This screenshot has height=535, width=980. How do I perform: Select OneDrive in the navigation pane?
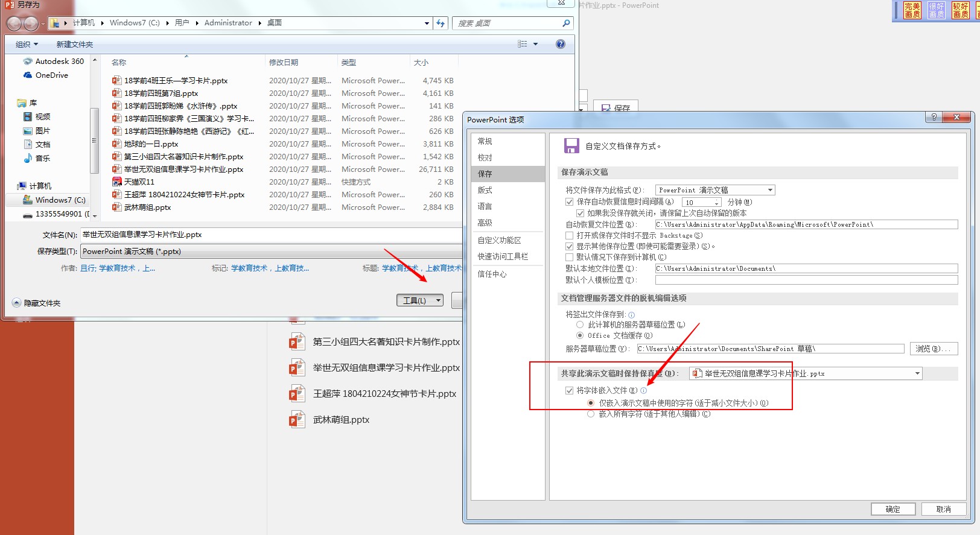pyautogui.click(x=46, y=75)
